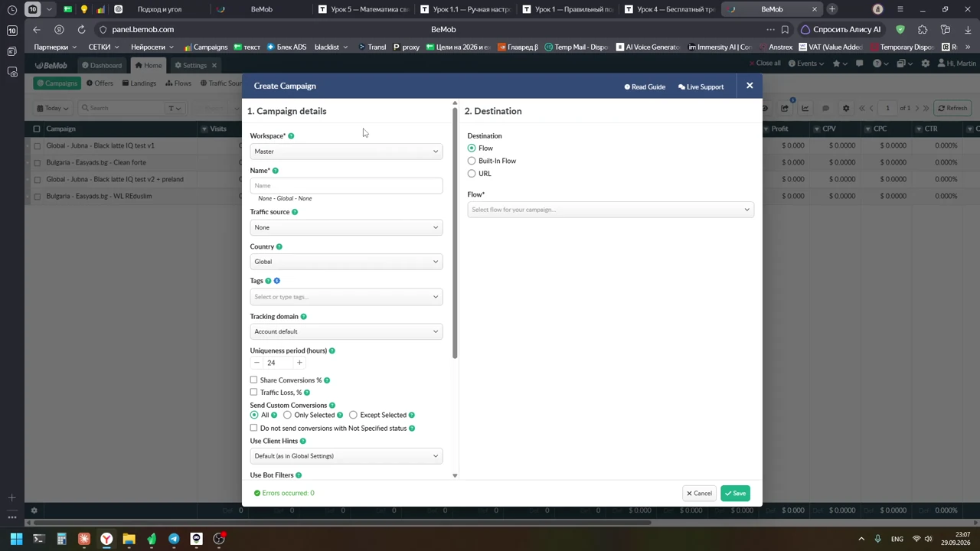Open Uniqueness period help icon
The width and height of the screenshot is (980, 551).
[x=332, y=351]
